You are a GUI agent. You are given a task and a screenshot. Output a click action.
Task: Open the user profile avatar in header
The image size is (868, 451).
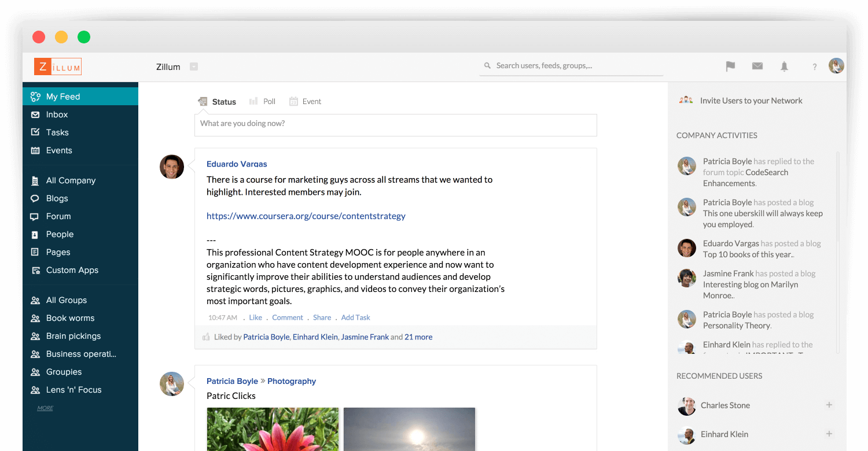[x=836, y=66]
